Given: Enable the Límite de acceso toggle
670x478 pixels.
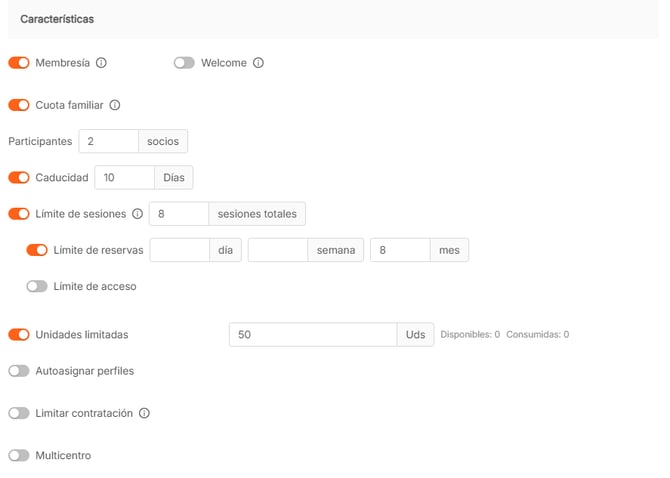Looking at the screenshot, I should [37, 286].
